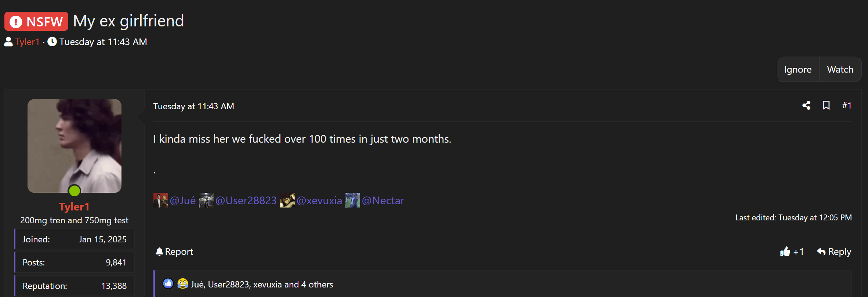The height and width of the screenshot is (297, 868).
Task: Click the thumbs-up +1 like icon
Action: (x=785, y=252)
